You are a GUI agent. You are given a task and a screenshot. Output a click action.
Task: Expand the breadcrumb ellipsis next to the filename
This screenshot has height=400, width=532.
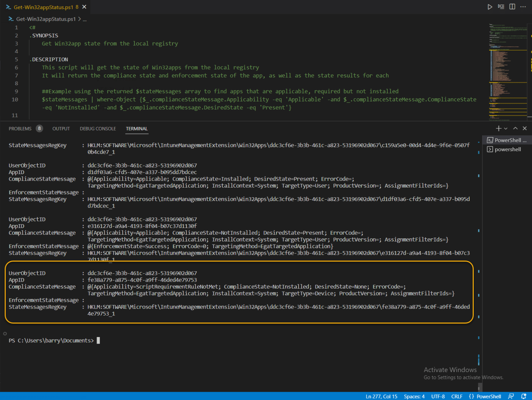[85, 19]
